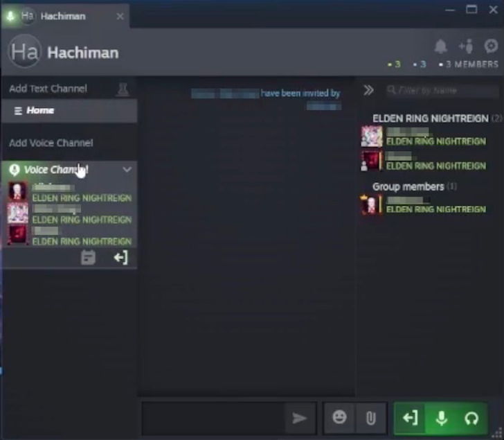The width and height of the screenshot is (504, 440).
Task: Minimize the chat window
Action: 450,10
